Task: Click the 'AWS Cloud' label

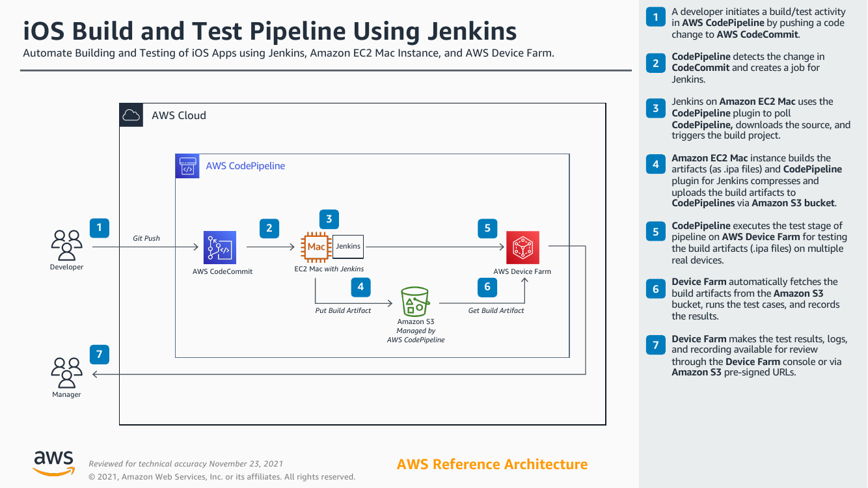Action: click(179, 115)
